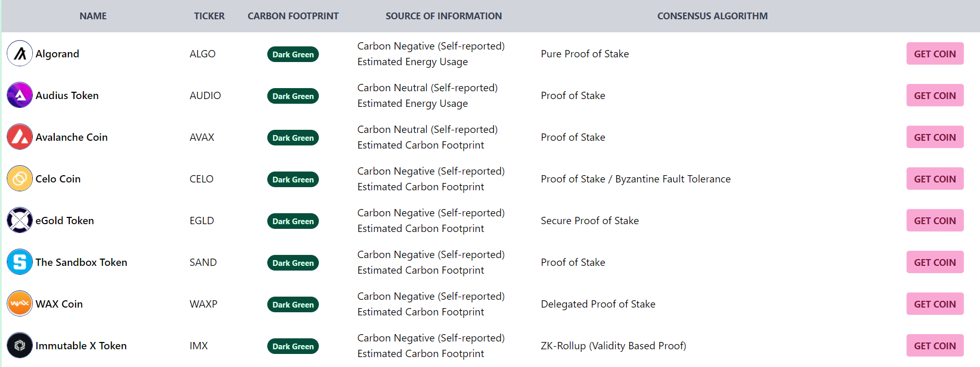Click the yellow Celo Coin logo
This screenshot has height=367, width=980.
[x=20, y=179]
